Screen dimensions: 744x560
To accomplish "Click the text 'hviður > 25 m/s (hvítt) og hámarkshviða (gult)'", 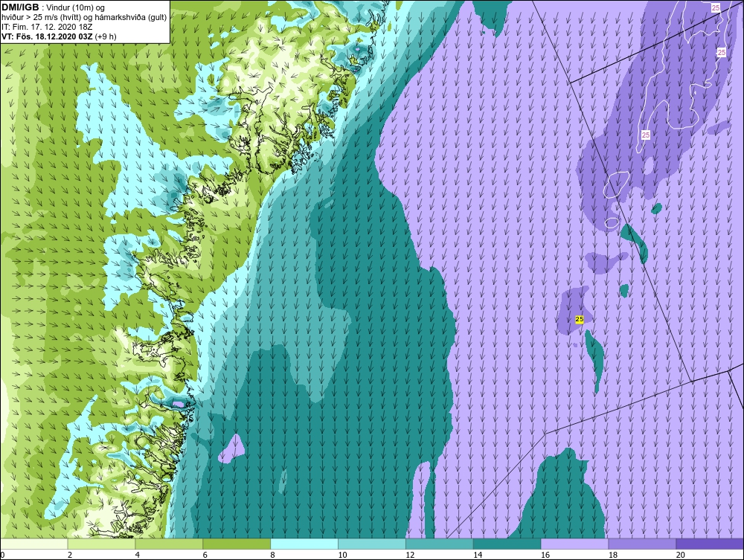I will click(84, 18).
